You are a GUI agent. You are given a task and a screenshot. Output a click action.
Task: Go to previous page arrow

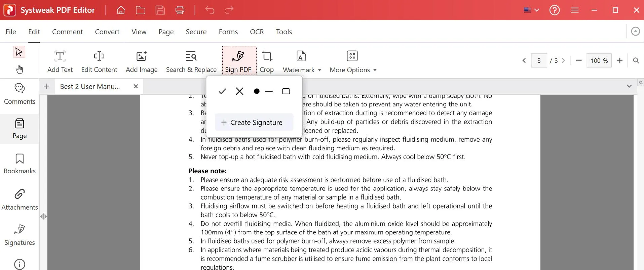(524, 61)
